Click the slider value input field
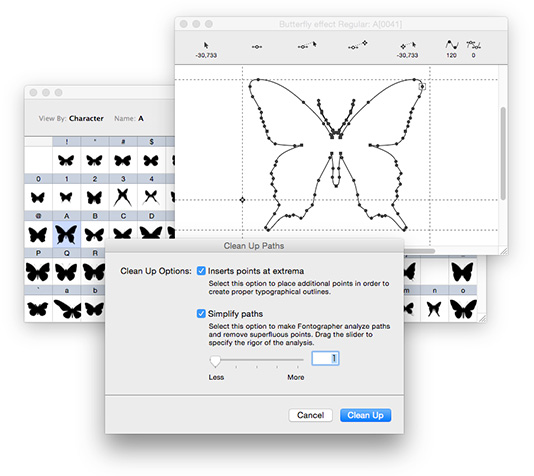The width and height of the screenshot is (534, 476). 325,359
